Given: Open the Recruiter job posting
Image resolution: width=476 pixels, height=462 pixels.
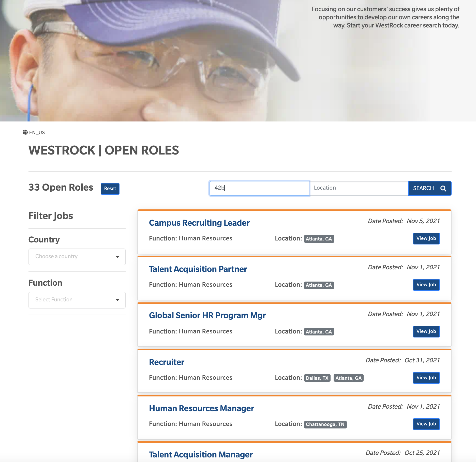Looking at the screenshot, I should tap(167, 362).
